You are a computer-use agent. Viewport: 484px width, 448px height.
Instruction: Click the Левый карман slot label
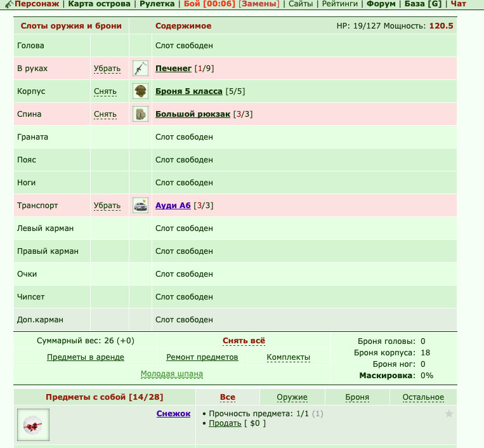(46, 228)
